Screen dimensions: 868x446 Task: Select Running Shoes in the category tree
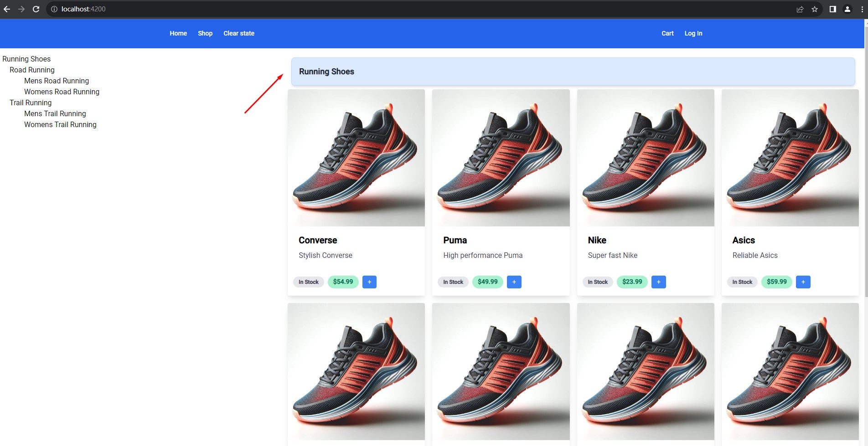click(x=26, y=59)
